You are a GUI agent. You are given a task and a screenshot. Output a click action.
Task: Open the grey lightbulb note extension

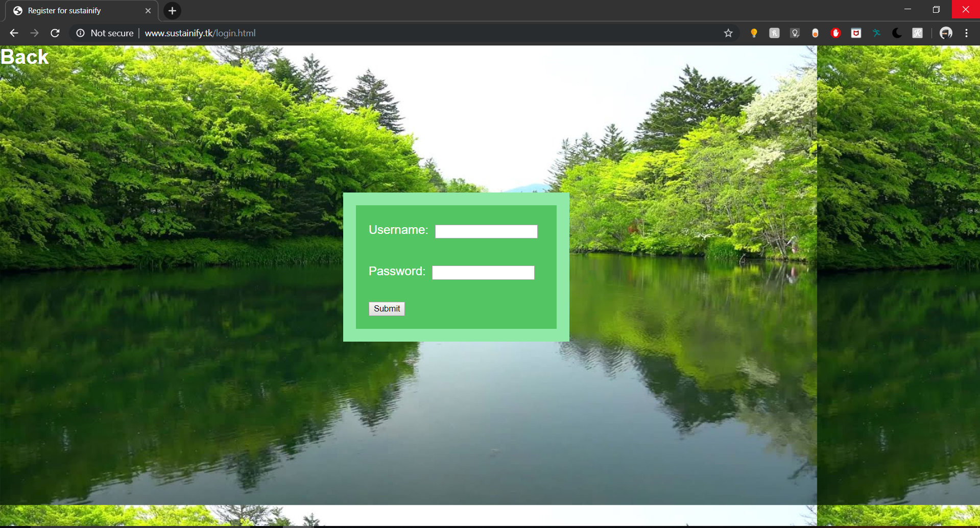pos(795,33)
